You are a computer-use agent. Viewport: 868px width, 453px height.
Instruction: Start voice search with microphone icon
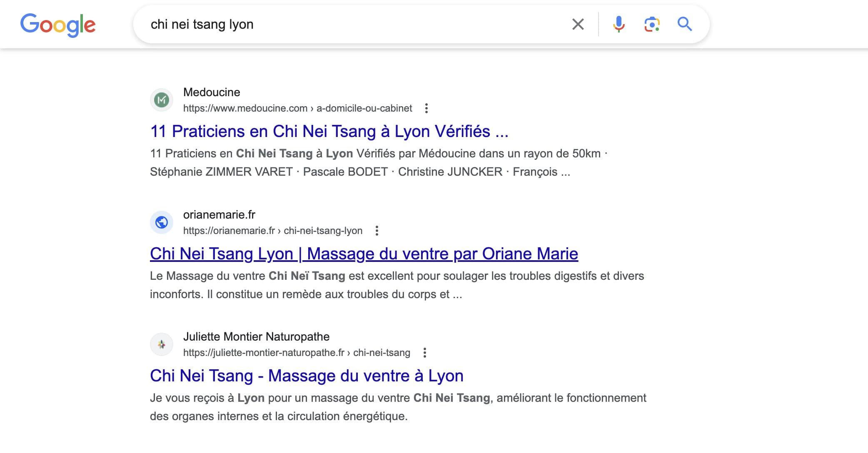coord(619,24)
